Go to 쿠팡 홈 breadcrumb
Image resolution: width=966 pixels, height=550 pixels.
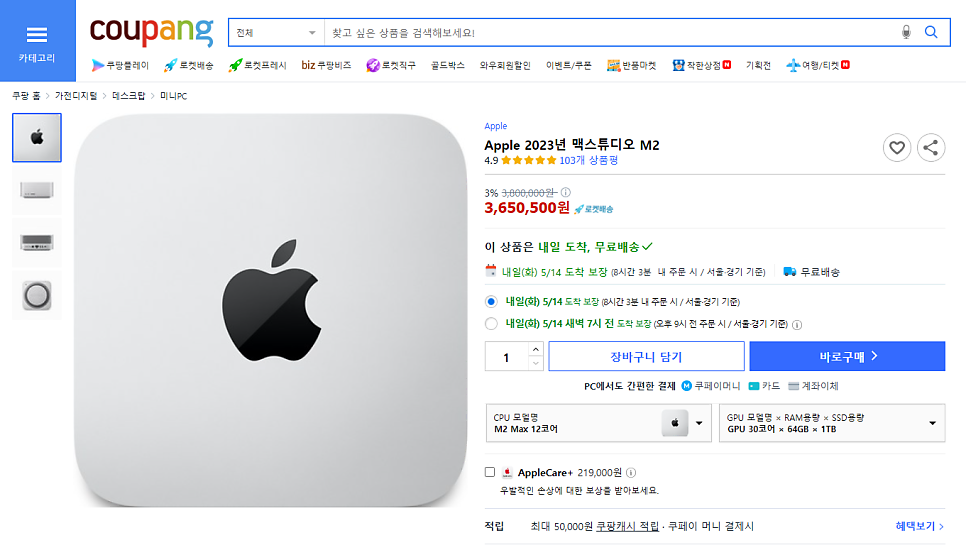(26, 96)
